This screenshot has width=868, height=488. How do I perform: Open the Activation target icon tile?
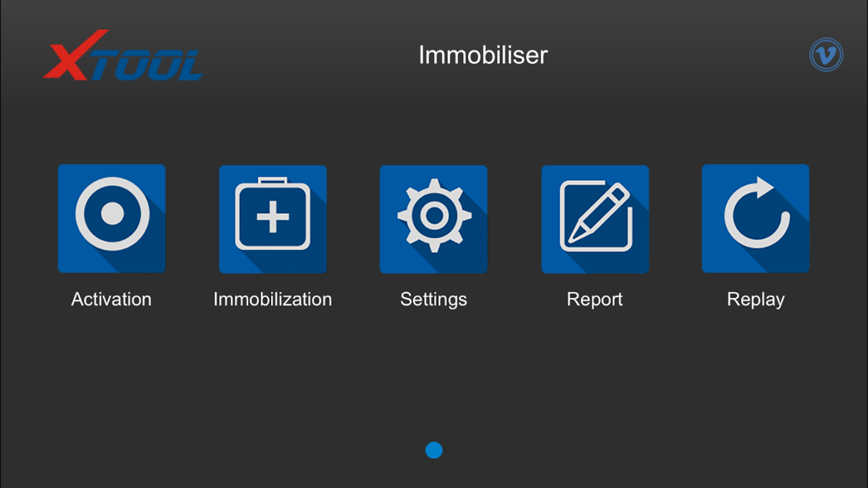pyautogui.click(x=112, y=218)
